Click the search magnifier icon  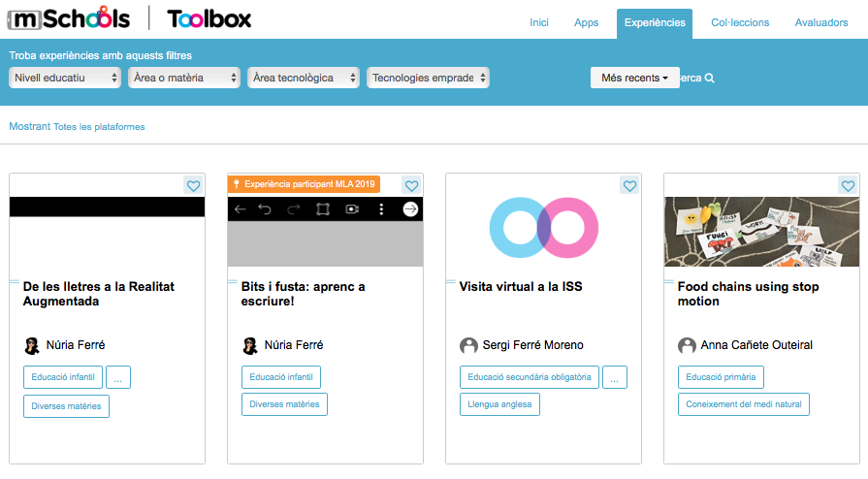tap(710, 79)
